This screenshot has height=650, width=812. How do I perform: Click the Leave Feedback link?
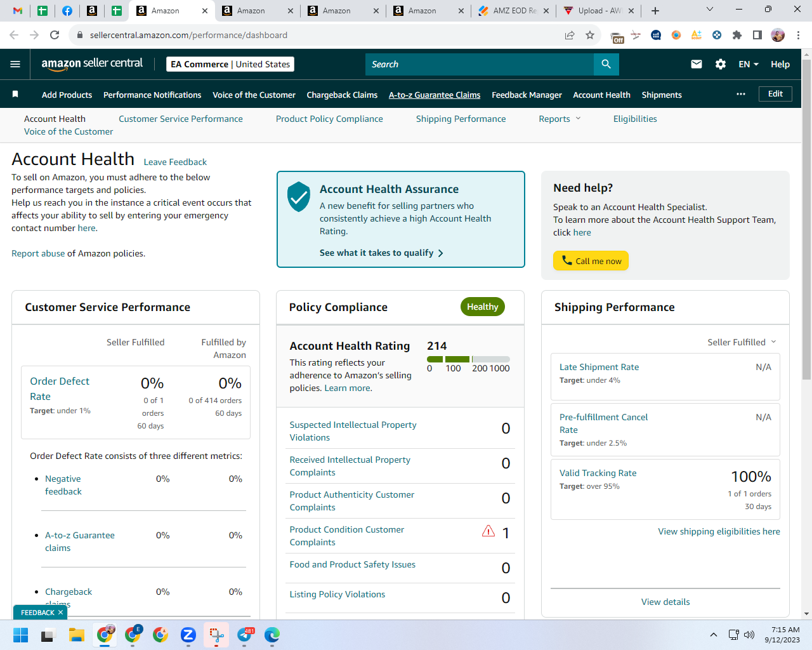tap(175, 162)
